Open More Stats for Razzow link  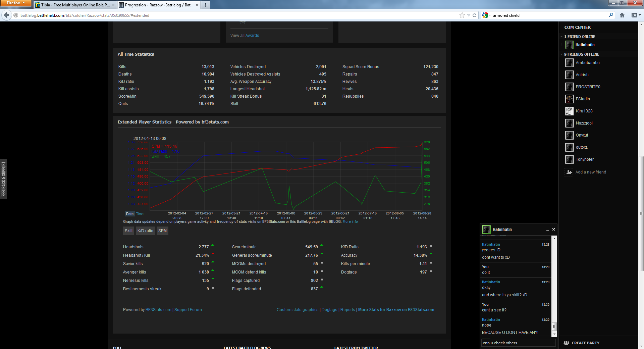click(396, 310)
